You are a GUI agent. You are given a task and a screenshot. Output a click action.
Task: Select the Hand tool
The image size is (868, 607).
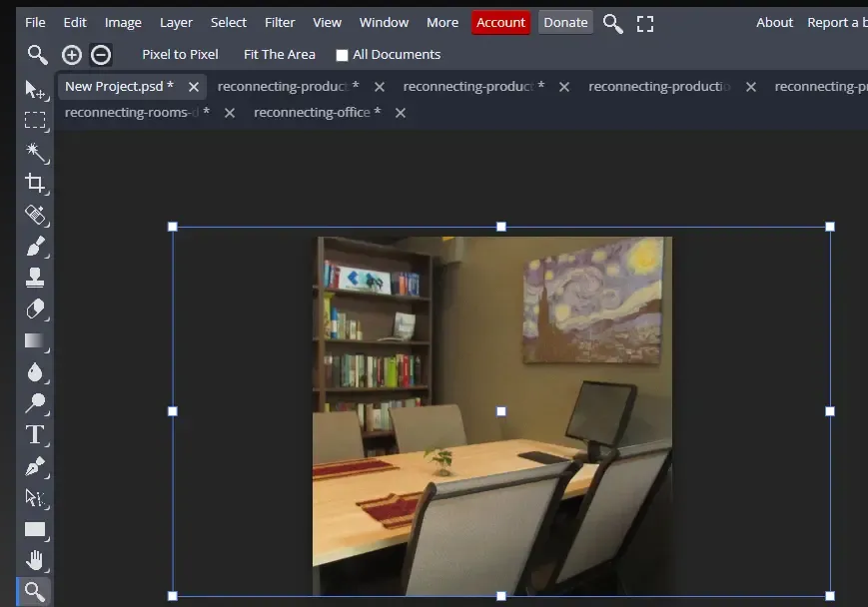point(35,560)
